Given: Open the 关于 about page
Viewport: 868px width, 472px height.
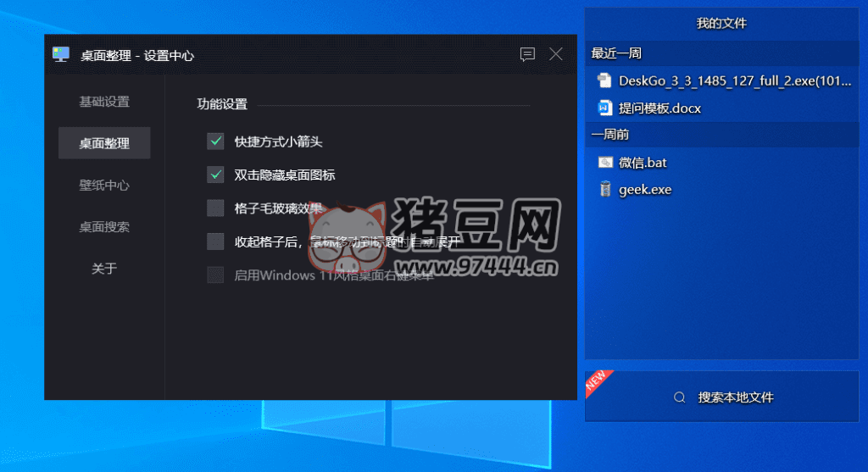Looking at the screenshot, I should pos(104,269).
